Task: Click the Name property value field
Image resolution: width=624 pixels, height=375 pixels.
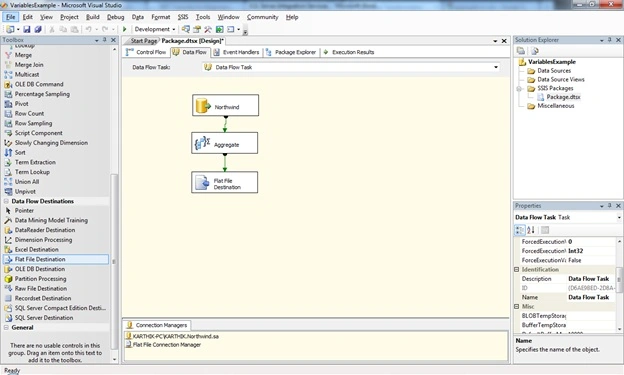Action: click(x=591, y=297)
